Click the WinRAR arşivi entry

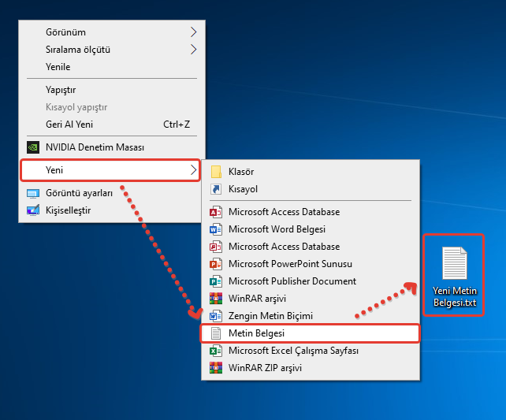pyautogui.click(x=257, y=299)
